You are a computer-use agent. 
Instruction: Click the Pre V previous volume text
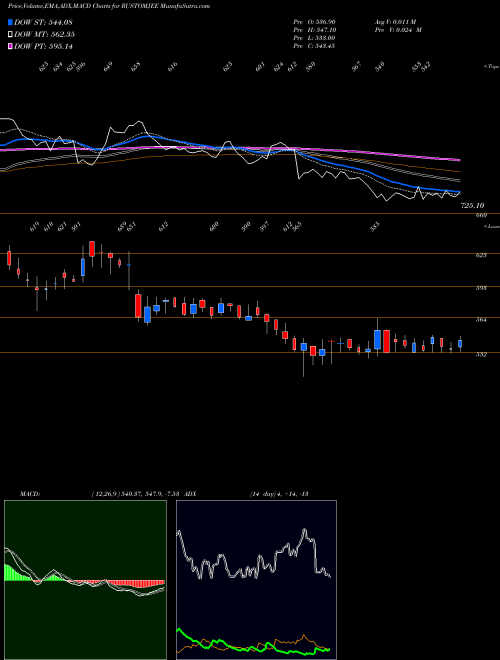(x=398, y=30)
